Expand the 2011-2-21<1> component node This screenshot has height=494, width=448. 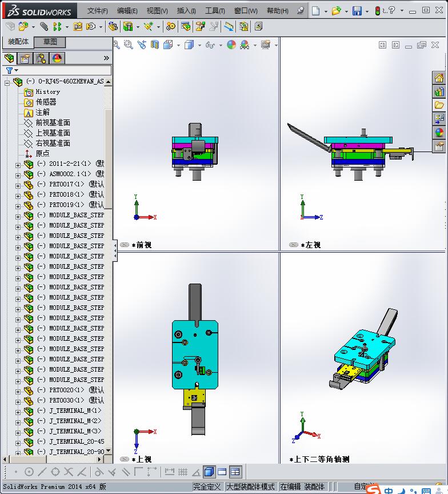[18, 165]
